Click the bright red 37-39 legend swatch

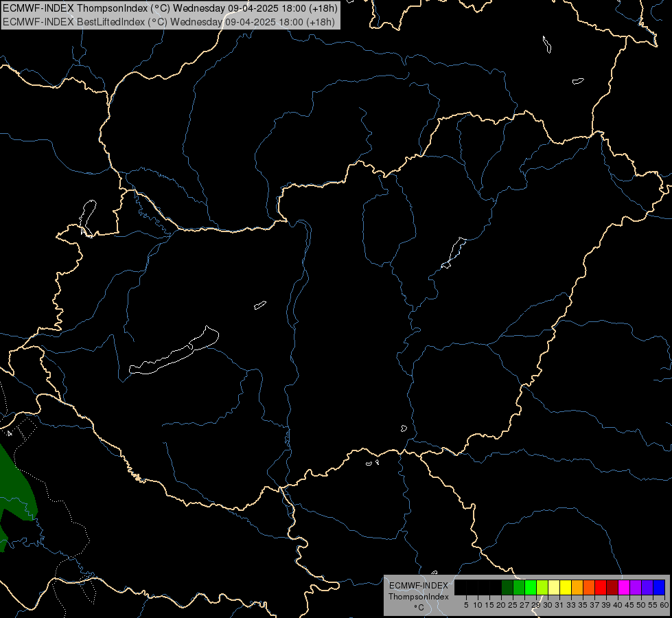coord(601,588)
